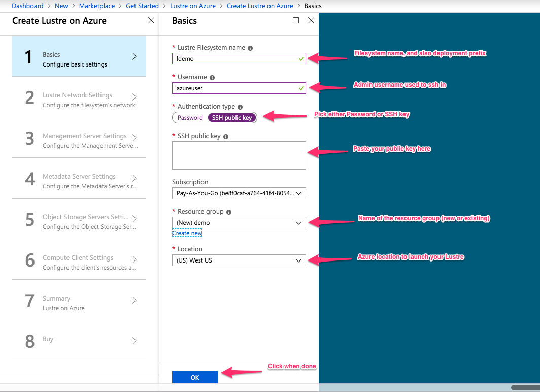
Task: Open step 4 Metadata Server Settings
Action: 79,178
